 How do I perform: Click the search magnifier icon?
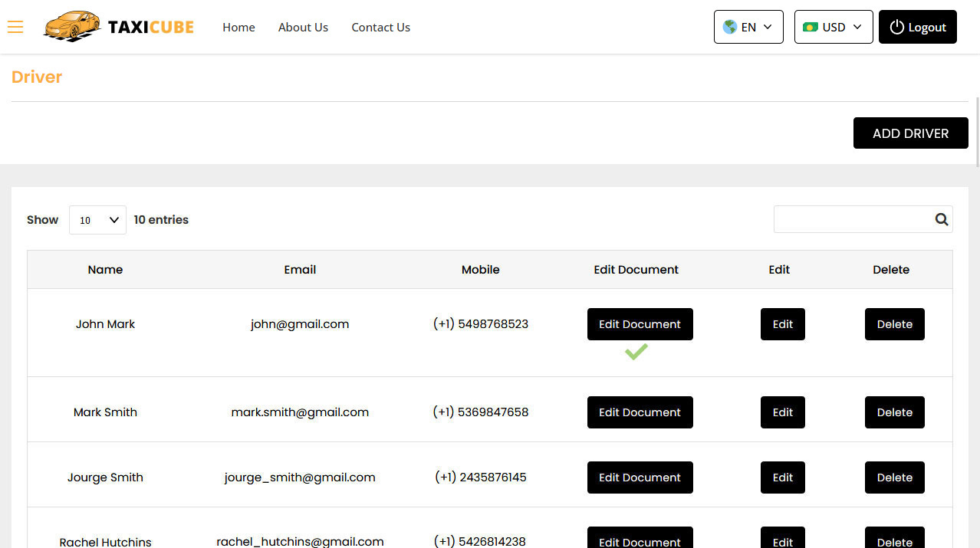(941, 220)
